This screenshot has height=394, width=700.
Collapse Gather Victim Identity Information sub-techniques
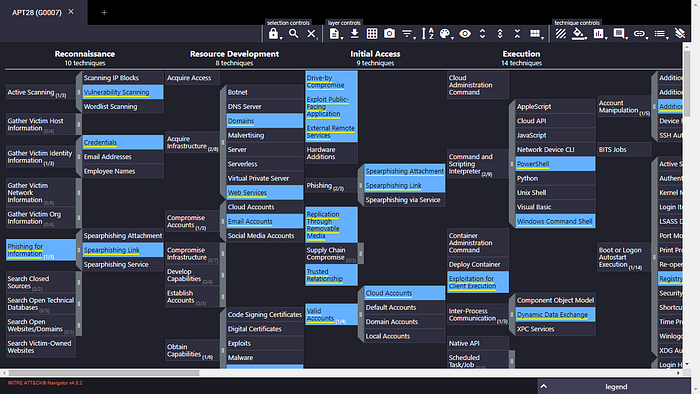[x=79, y=157]
